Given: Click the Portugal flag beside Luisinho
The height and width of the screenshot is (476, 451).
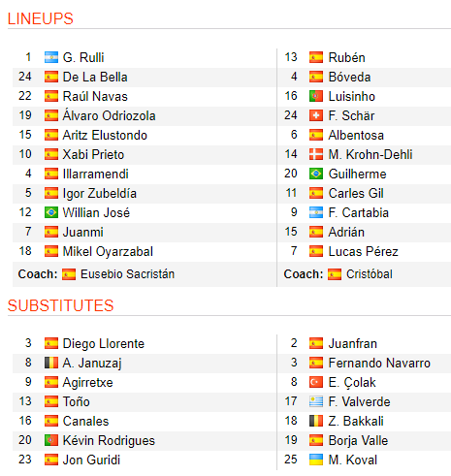Looking at the screenshot, I should click(316, 96).
